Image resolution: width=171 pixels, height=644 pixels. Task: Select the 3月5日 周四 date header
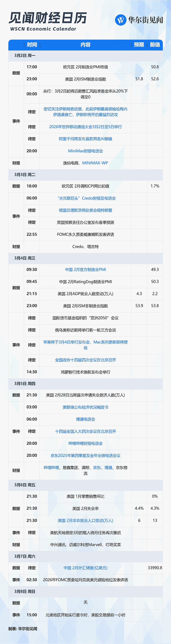click(25, 384)
